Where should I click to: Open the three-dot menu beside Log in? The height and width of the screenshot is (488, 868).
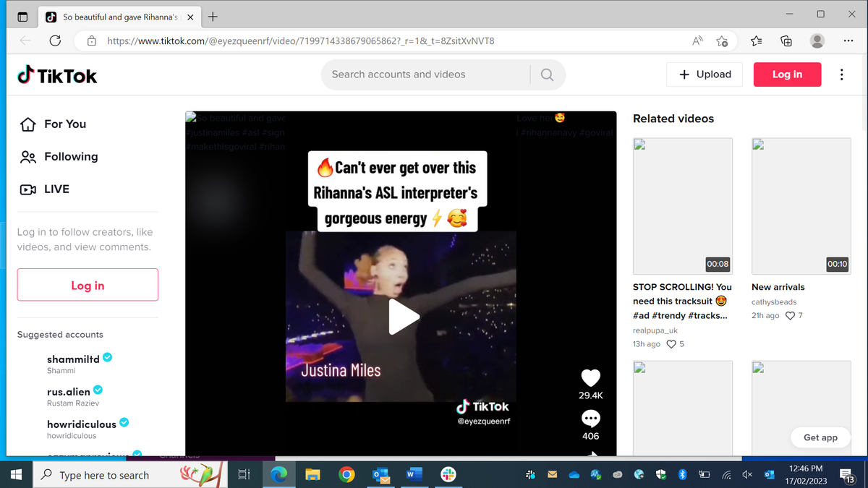click(841, 74)
